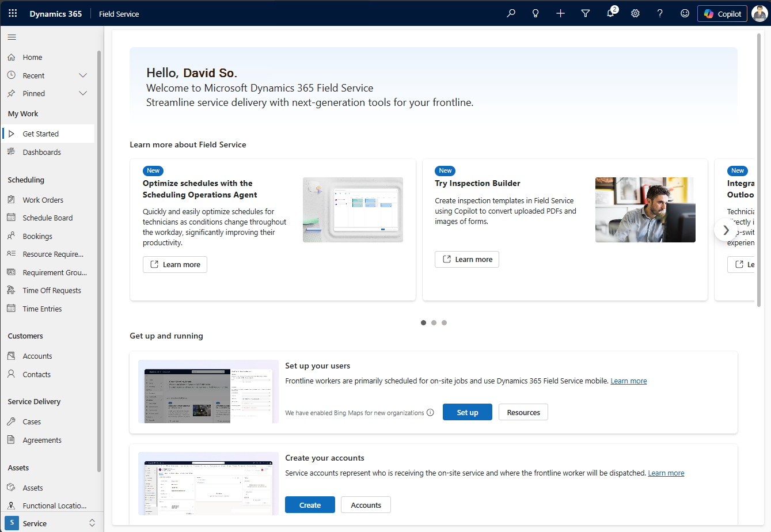Advance carousel with the right arrow
Viewport: 771px width, 532px height.
tap(726, 230)
